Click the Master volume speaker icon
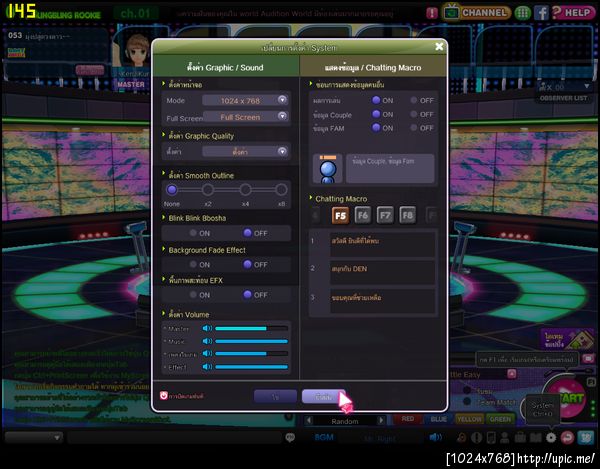The width and height of the screenshot is (600, 469). tap(207, 328)
